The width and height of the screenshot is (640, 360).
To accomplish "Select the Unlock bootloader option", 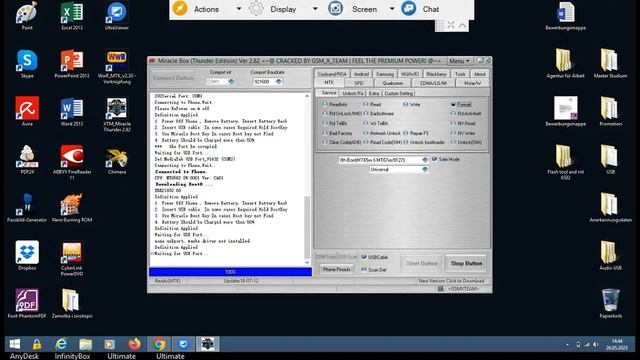I will (x=424, y=142).
